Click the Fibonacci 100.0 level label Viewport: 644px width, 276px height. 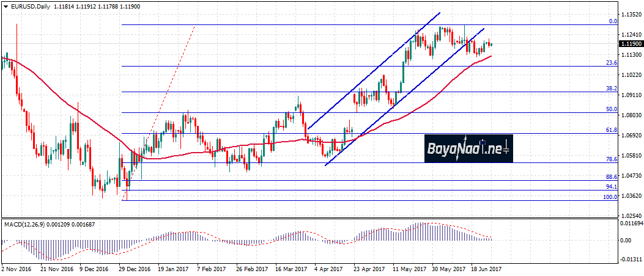609,197
